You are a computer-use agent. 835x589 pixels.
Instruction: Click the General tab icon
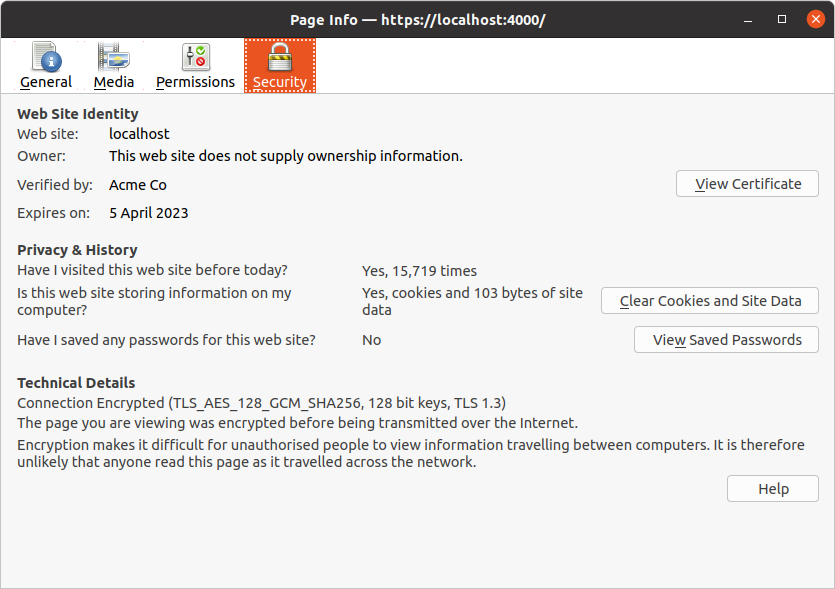(45, 57)
